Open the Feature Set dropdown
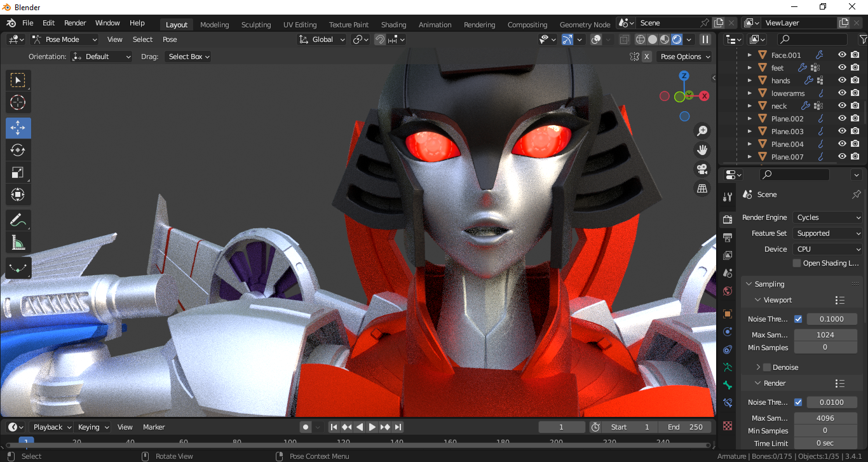 click(827, 233)
